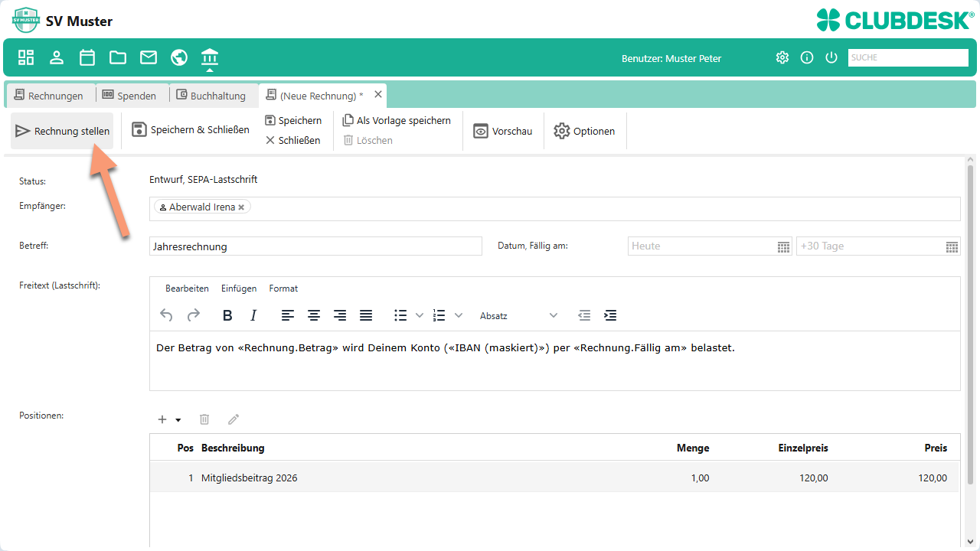The width and height of the screenshot is (980, 551).
Task: Click Rechnung stellen button
Action: (x=62, y=131)
